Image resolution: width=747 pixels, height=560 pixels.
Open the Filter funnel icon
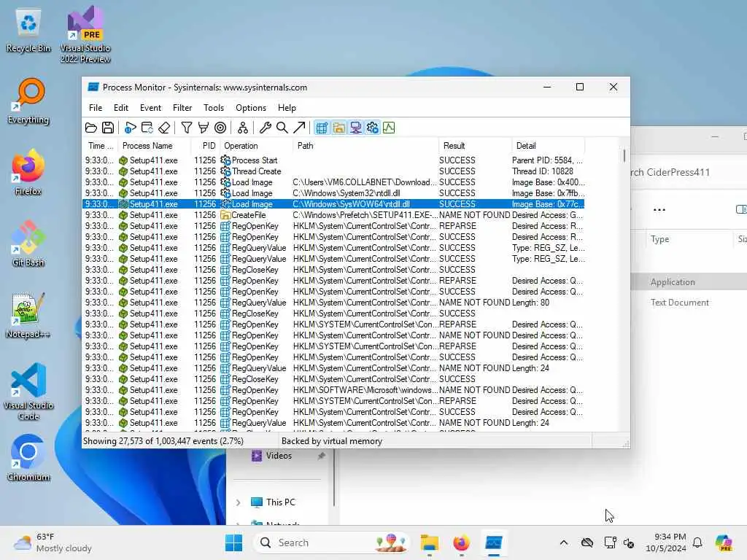pos(187,128)
